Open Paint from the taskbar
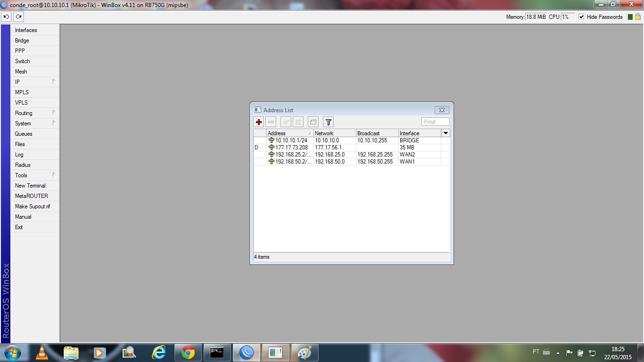 (x=305, y=353)
